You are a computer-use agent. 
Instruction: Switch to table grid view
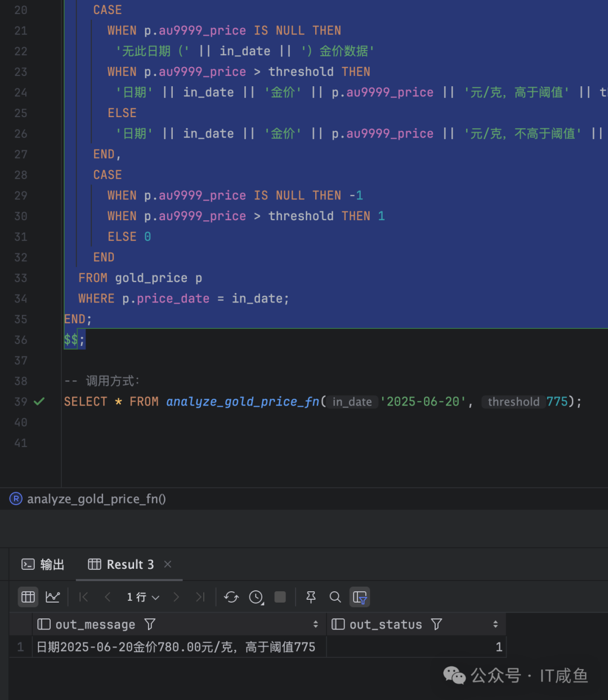[28, 597]
